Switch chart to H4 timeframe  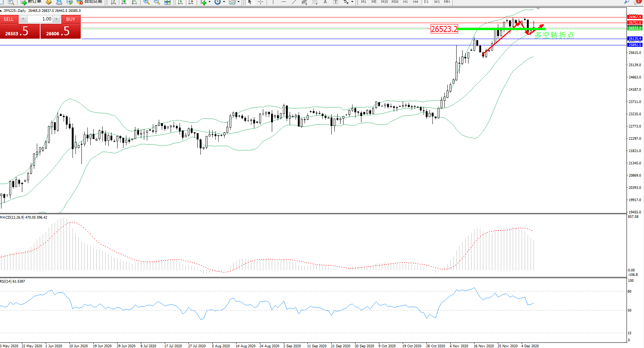click(x=416, y=2)
